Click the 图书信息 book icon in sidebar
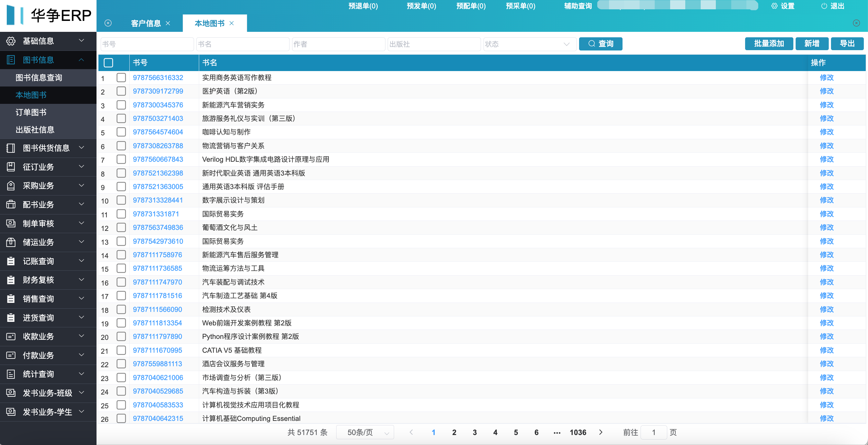The width and height of the screenshot is (868, 445). coord(11,60)
